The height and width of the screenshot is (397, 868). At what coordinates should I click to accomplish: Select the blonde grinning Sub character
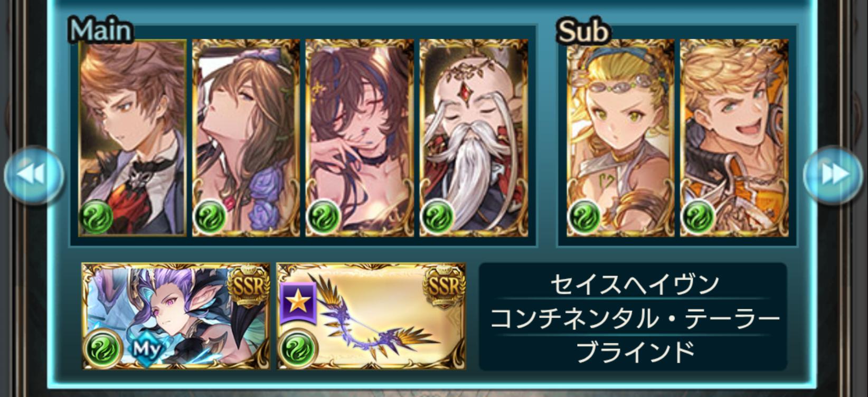(734, 138)
